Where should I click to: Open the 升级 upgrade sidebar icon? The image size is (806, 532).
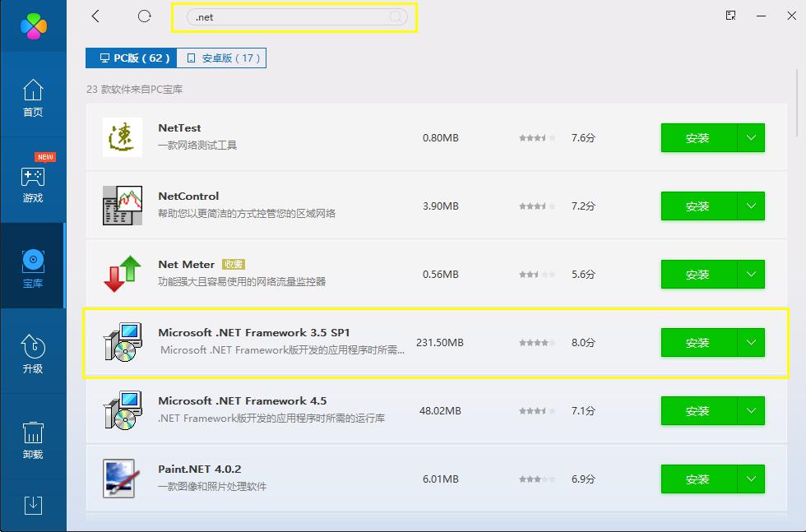[33, 354]
